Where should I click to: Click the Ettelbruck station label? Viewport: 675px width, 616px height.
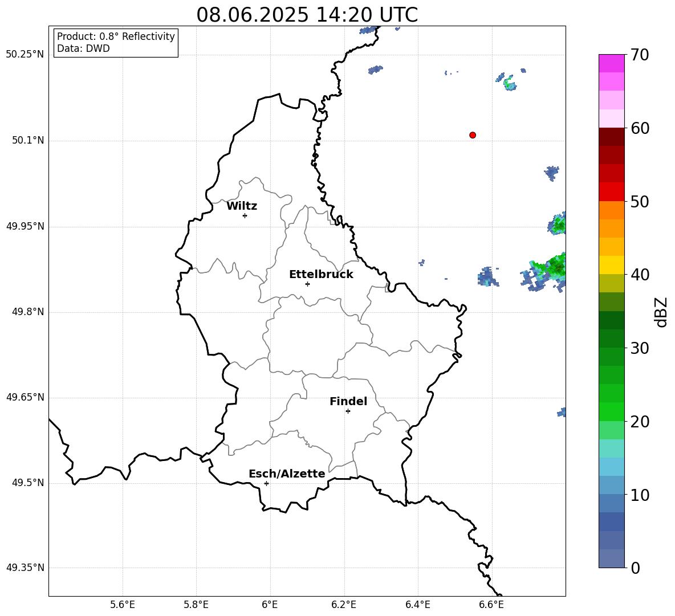point(321,275)
